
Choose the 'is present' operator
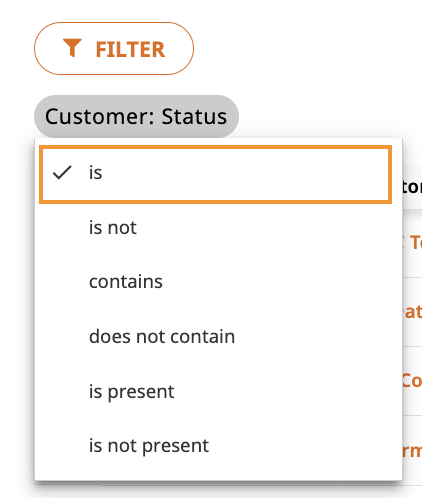(215, 391)
